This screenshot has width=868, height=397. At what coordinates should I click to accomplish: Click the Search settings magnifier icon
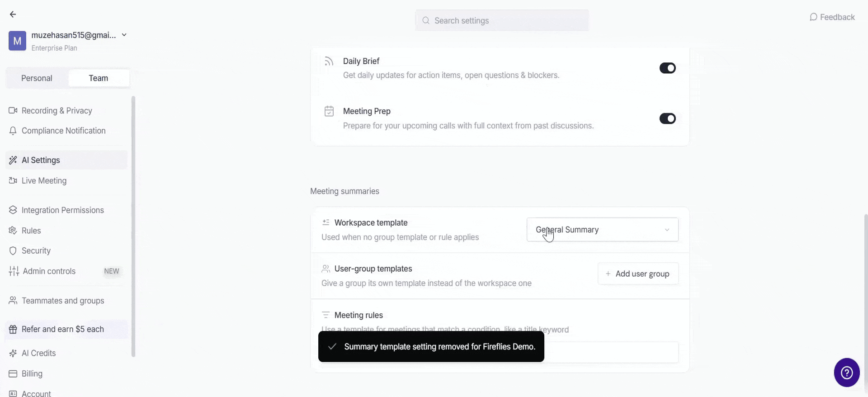[426, 20]
